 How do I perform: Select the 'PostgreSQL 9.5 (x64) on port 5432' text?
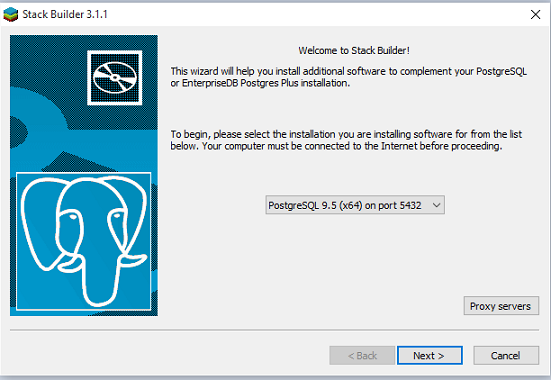pos(344,205)
